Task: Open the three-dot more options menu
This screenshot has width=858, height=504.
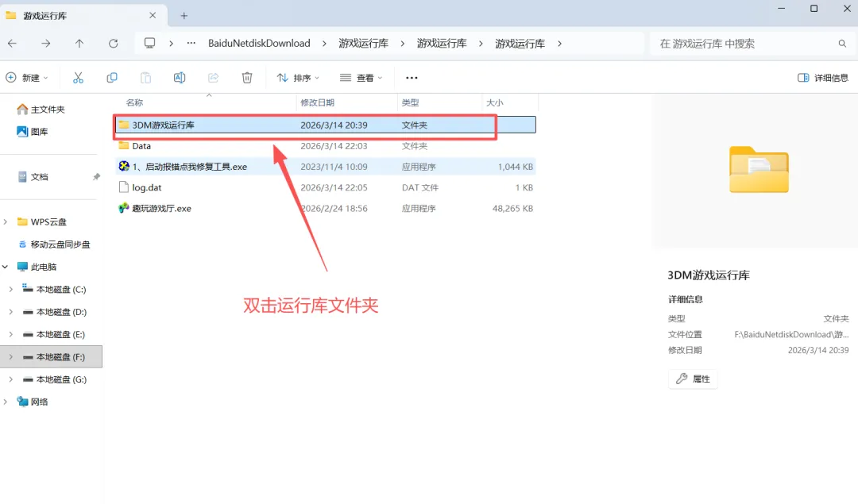Action: tap(412, 78)
